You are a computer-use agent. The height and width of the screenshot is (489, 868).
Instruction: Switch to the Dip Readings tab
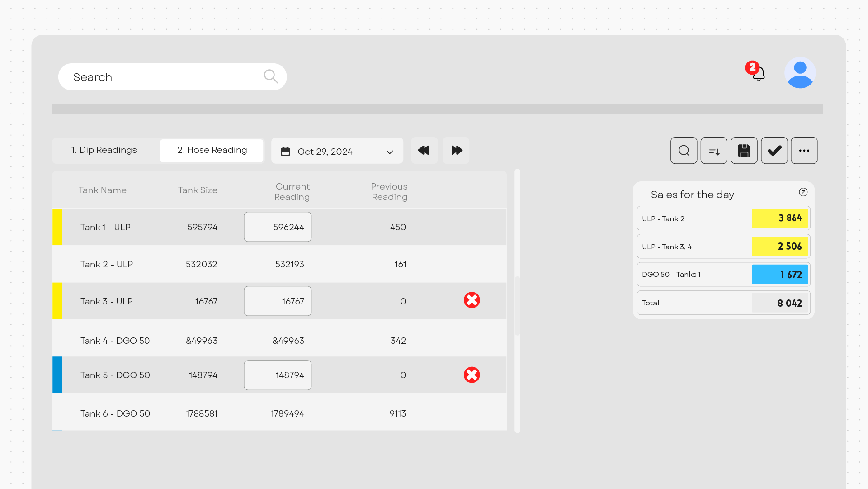104,150
